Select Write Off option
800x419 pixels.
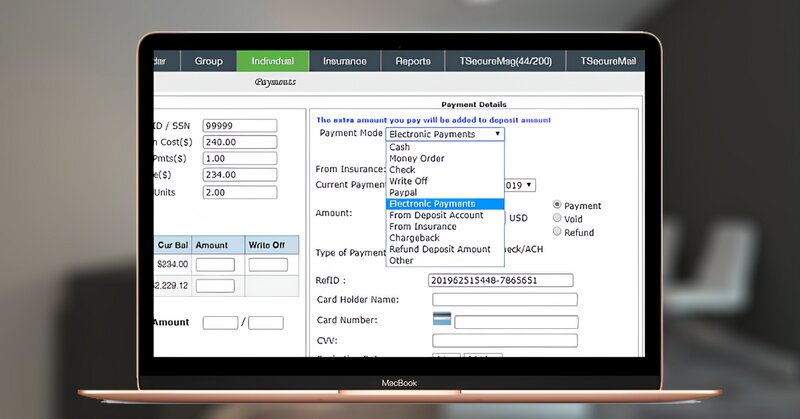pyautogui.click(x=445, y=181)
